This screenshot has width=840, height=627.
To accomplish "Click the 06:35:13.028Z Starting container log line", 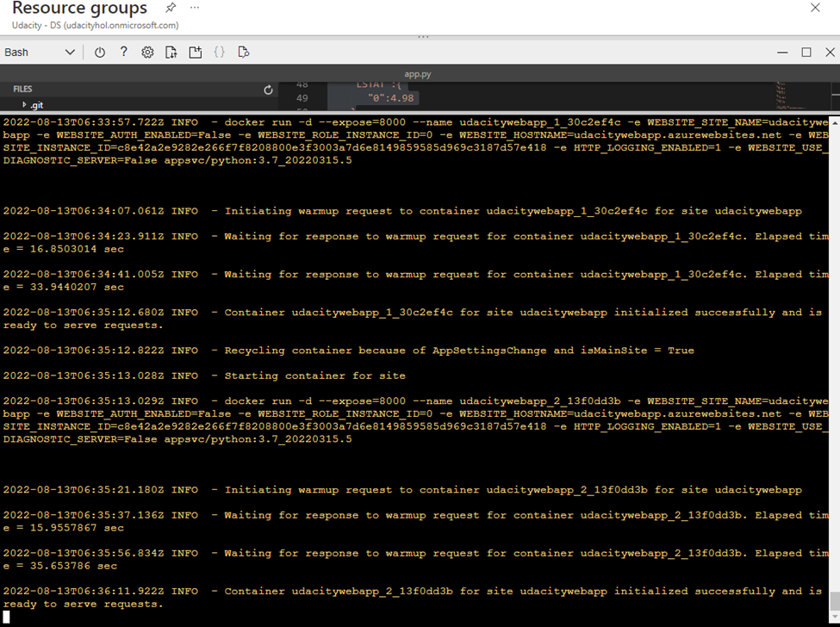I will tap(204, 376).
